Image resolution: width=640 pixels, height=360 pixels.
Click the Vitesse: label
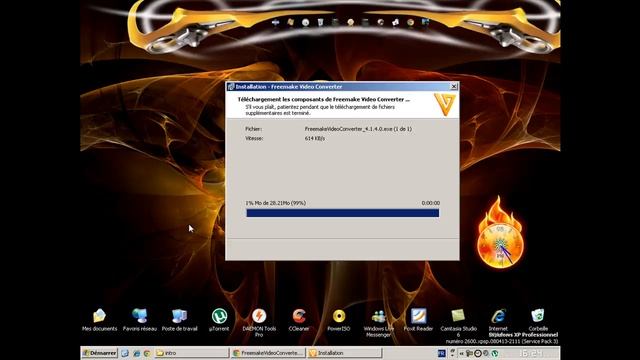click(x=254, y=138)
